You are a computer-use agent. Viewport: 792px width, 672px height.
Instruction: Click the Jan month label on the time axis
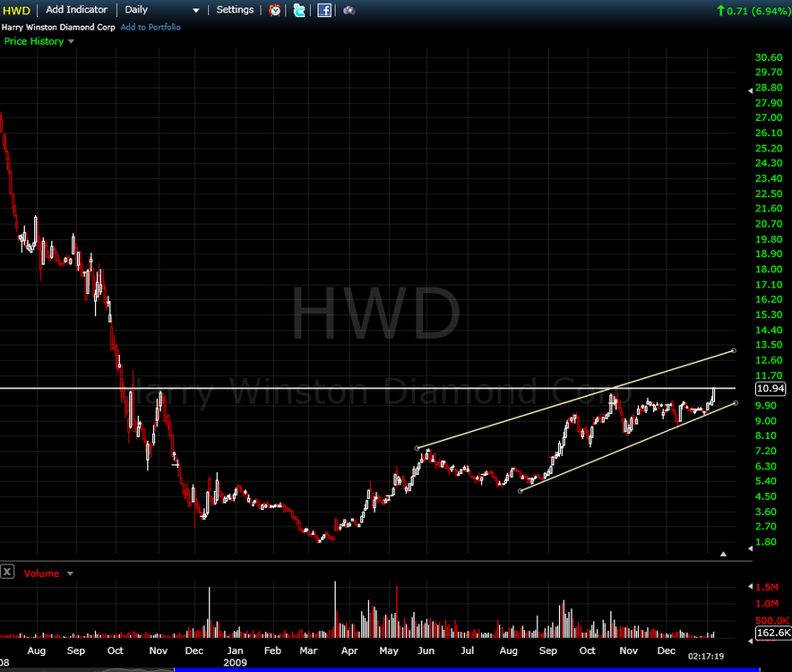[235, 650]
